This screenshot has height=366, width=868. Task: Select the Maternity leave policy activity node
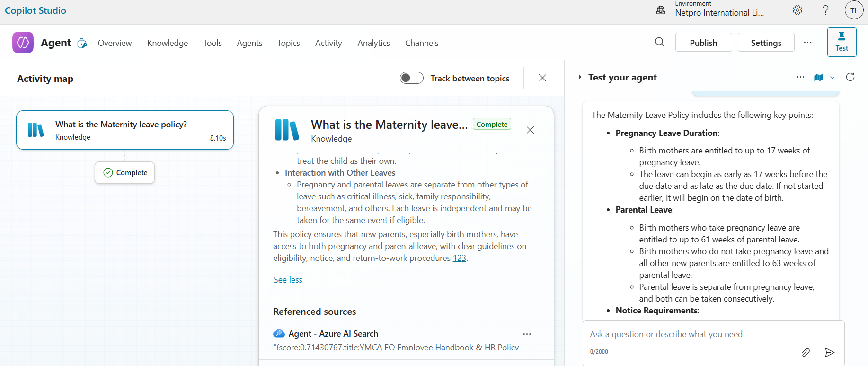[x=125, y=130]
